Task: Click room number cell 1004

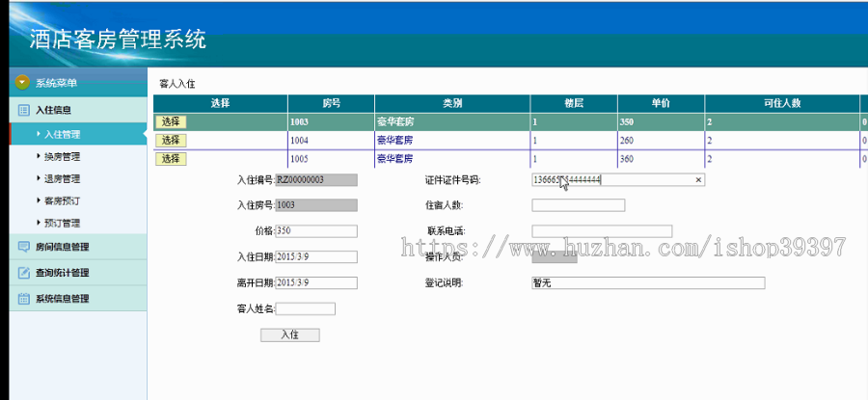Action: click(x=331, y=141)
